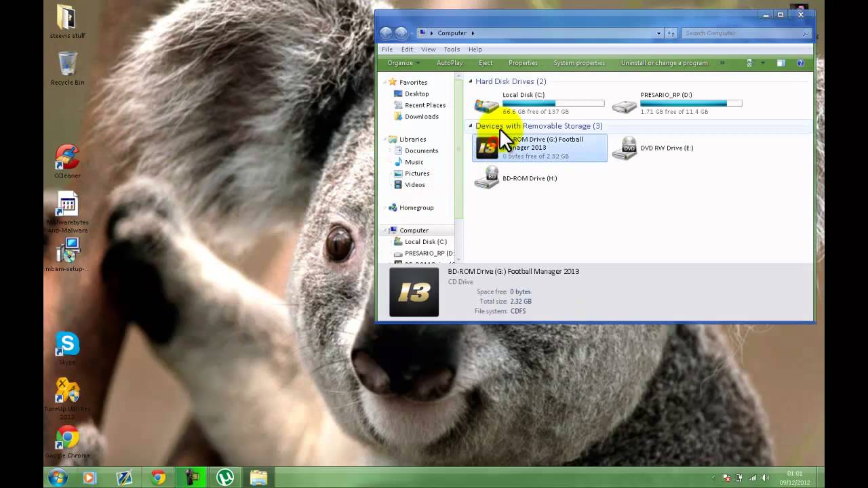The image size is (868, 488).
Task: Click the volume icon in system tray
Action: (x=765, y=478)
